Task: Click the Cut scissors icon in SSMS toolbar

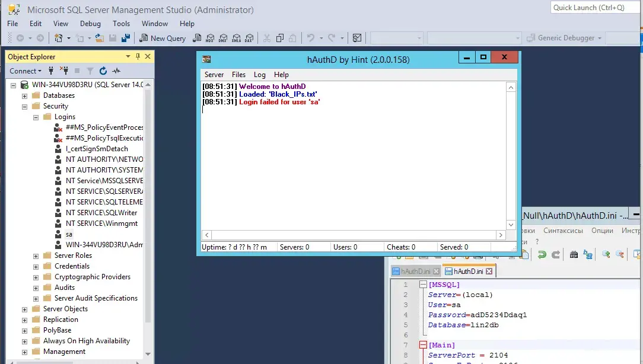Action: (267, 38)
